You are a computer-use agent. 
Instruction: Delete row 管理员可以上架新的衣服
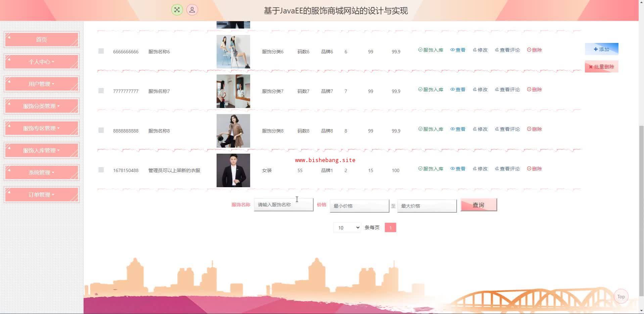[x=535, y=169]
